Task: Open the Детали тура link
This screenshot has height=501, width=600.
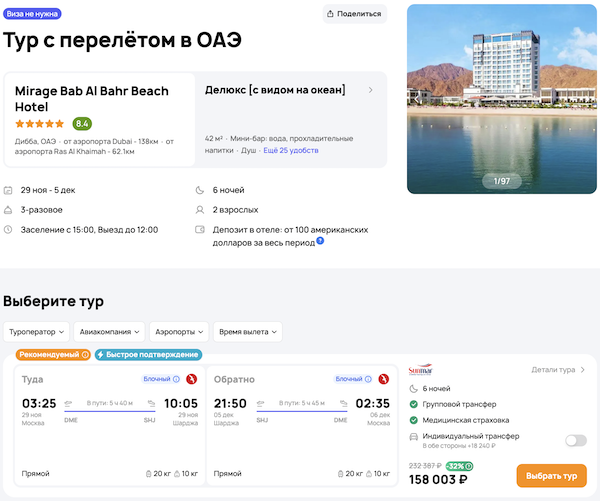Action: [x=558, y=370]
